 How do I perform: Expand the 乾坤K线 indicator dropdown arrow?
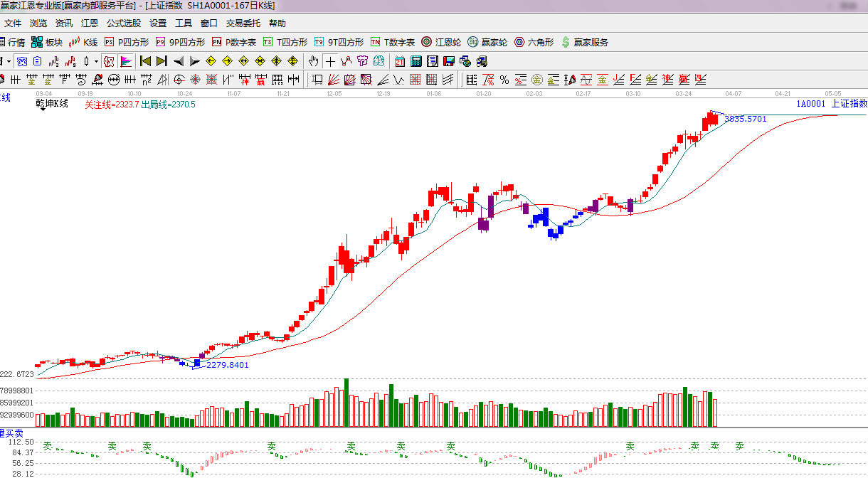click(x=43, y=110)
